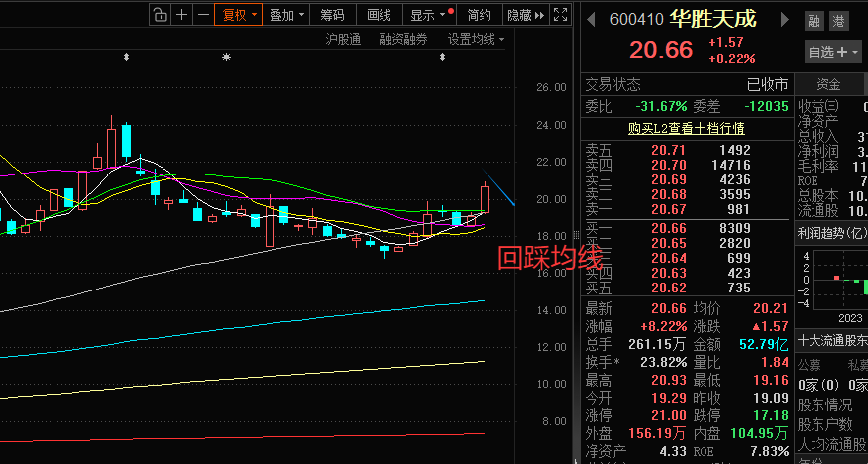This screenshot has height=464, width=868.
Task: Click the 卖一 price 20.67
Action: pos(668,210)
